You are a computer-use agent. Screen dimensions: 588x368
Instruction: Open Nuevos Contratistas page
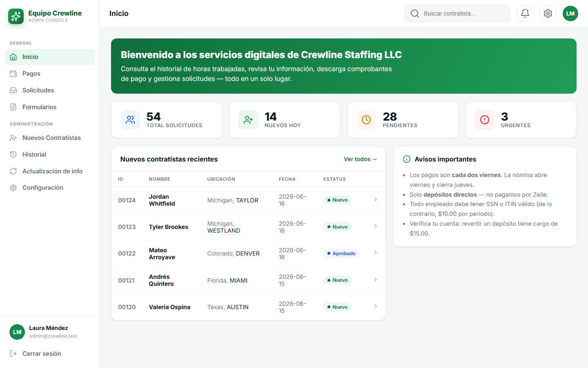pyautogui.click(x=50, y=138)
